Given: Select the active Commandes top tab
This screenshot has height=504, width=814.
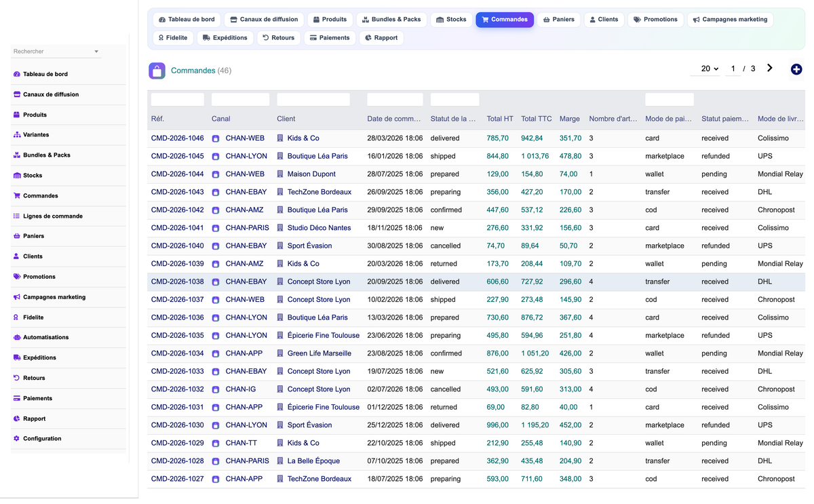Looking at the screenshot, I should pyautogui.click(x=505, y=20).
